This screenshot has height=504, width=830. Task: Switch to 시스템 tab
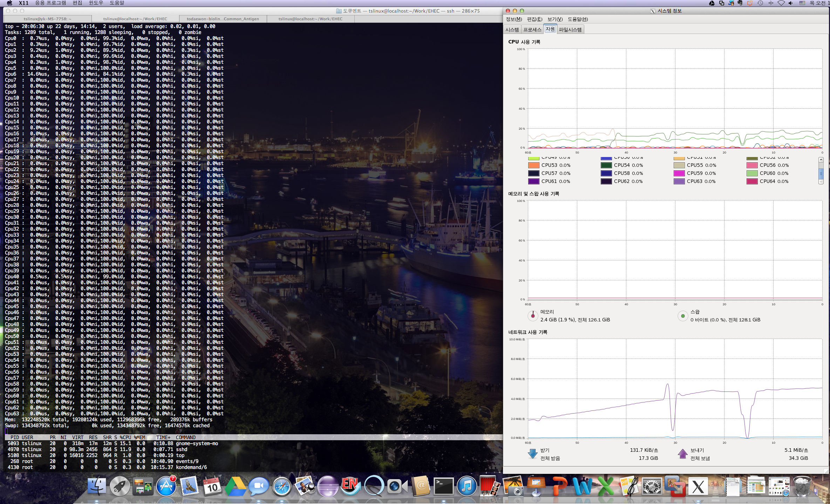(512, 30)
